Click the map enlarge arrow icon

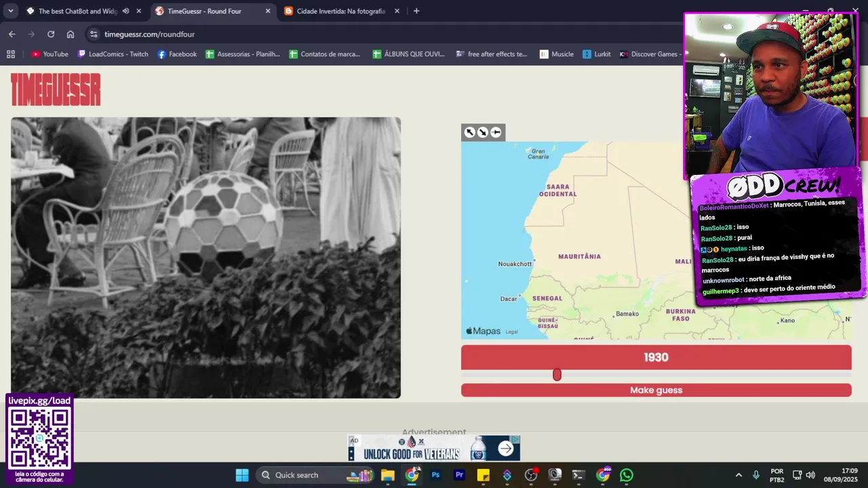click(469, 132)
